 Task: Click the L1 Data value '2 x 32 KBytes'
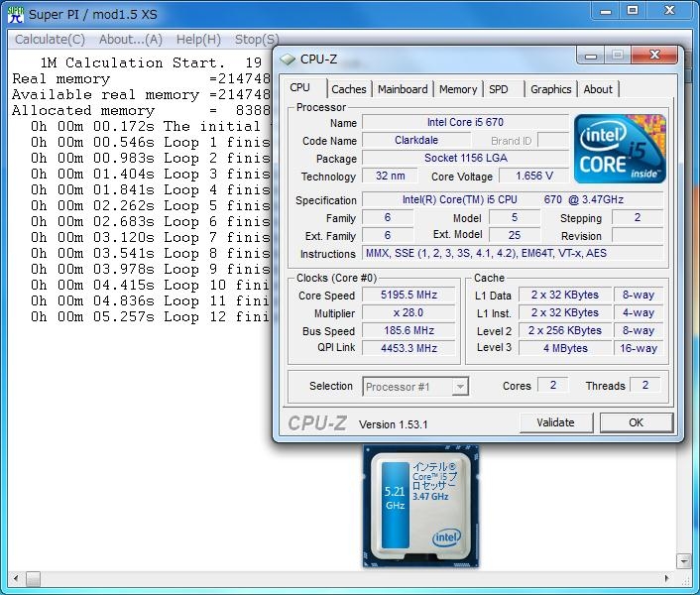point(565,296)
